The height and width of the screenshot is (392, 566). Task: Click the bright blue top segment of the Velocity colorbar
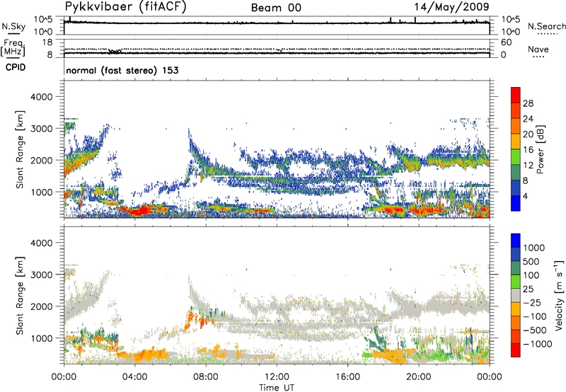[516, 241]
